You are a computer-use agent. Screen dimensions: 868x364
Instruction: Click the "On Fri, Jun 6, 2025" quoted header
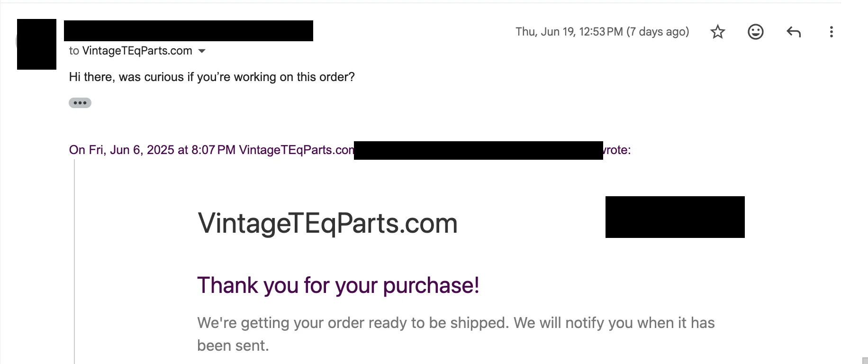pyautogui.click(x=152, y=150)
